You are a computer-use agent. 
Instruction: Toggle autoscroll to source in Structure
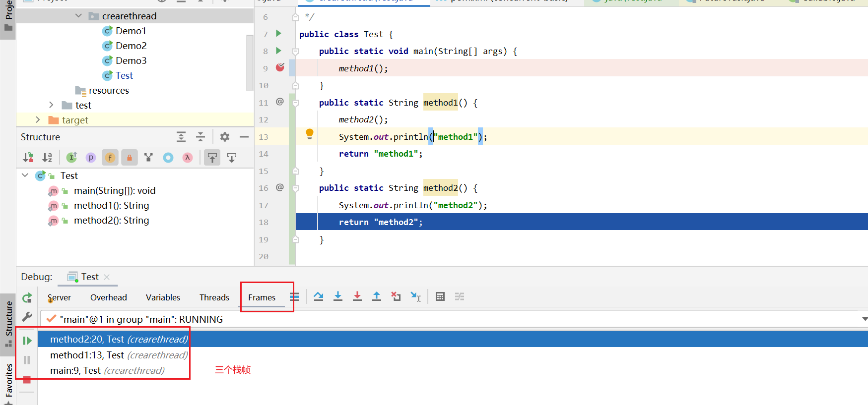click(x=212, y=158)
